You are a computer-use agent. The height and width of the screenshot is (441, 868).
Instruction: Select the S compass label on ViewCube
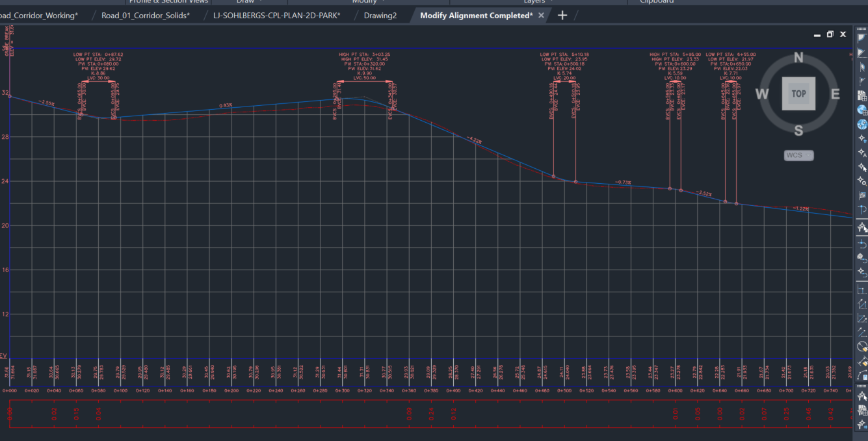coord(798,131)
